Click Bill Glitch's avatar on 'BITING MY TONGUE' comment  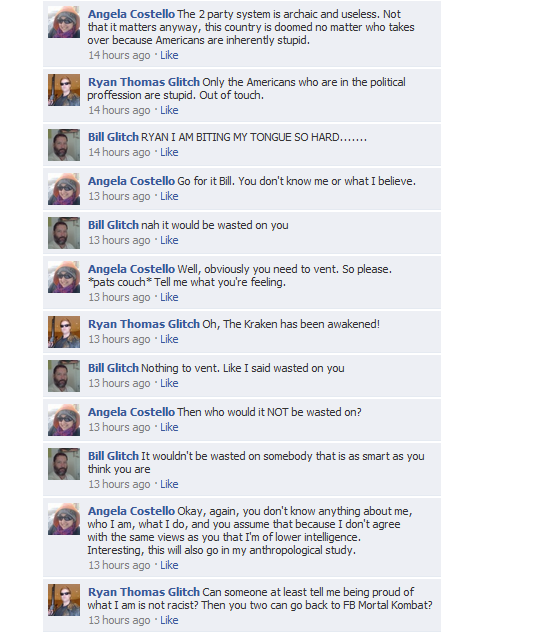[64, 145]
